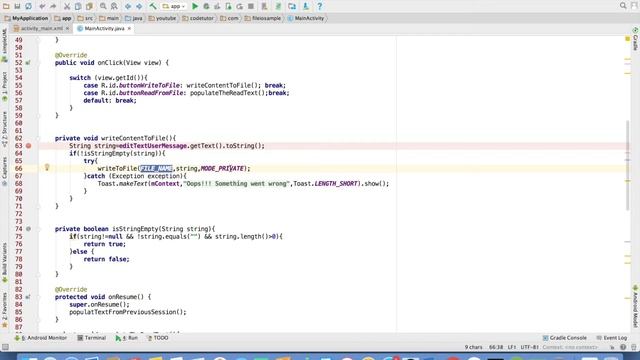Click the override gutter icon on line 83
The height and width of the screenshot is (360, 640).
(28, 297)
